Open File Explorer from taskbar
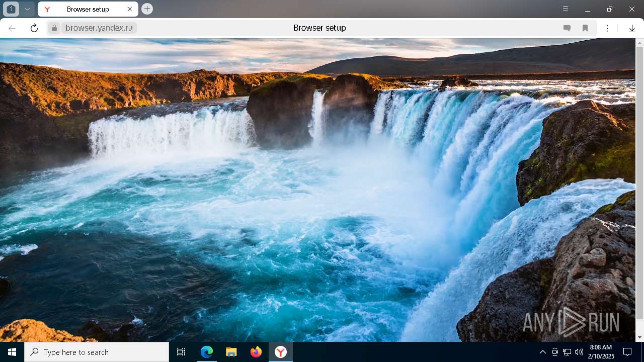This screenshot has height=362, width=644. click(x=231, y=352)
